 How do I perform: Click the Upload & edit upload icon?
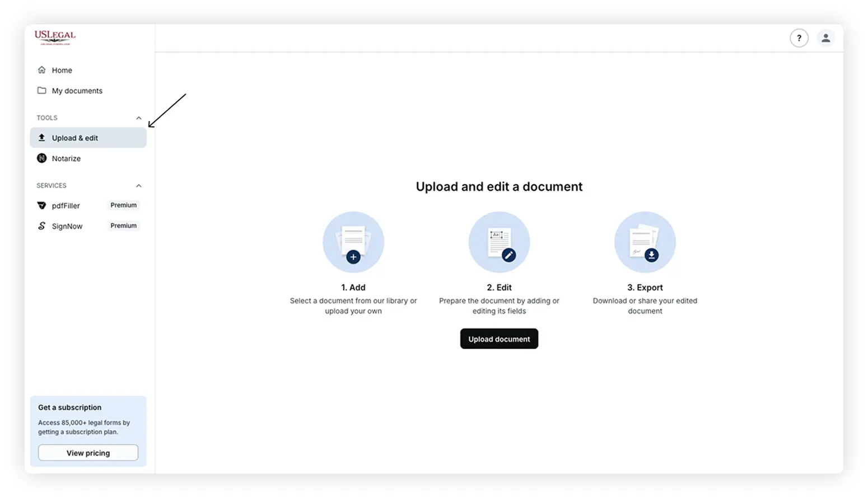click(41, 138)
